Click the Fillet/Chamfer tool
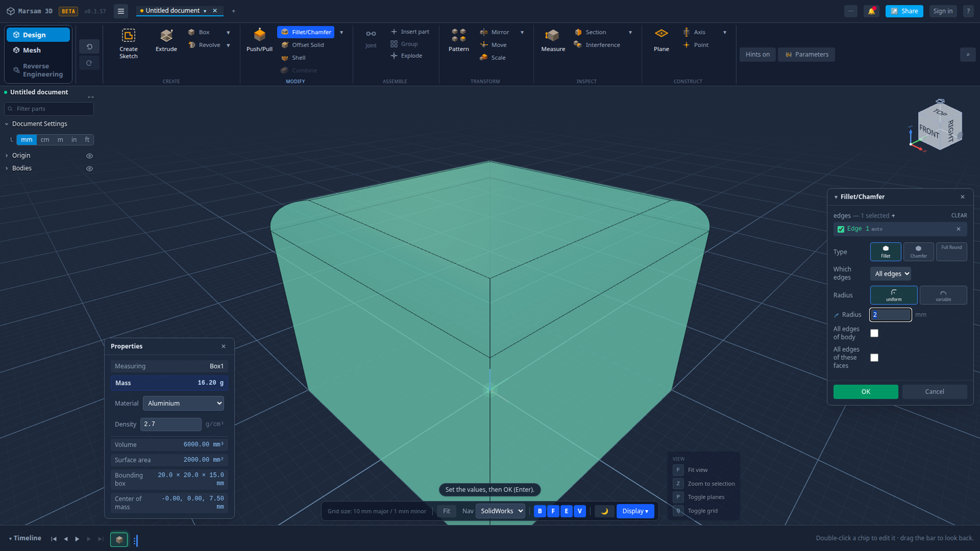The width and height of the screenshot is (980, 551). 306,32
